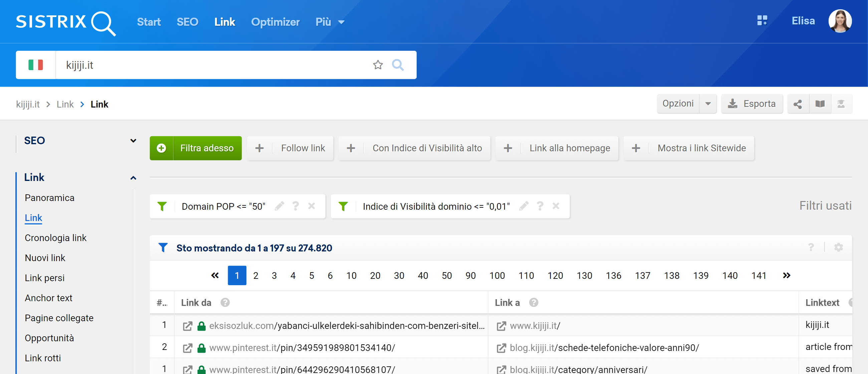Add the Mostra i link Sitewide filter
868x374 pixels.
point(689,148)
